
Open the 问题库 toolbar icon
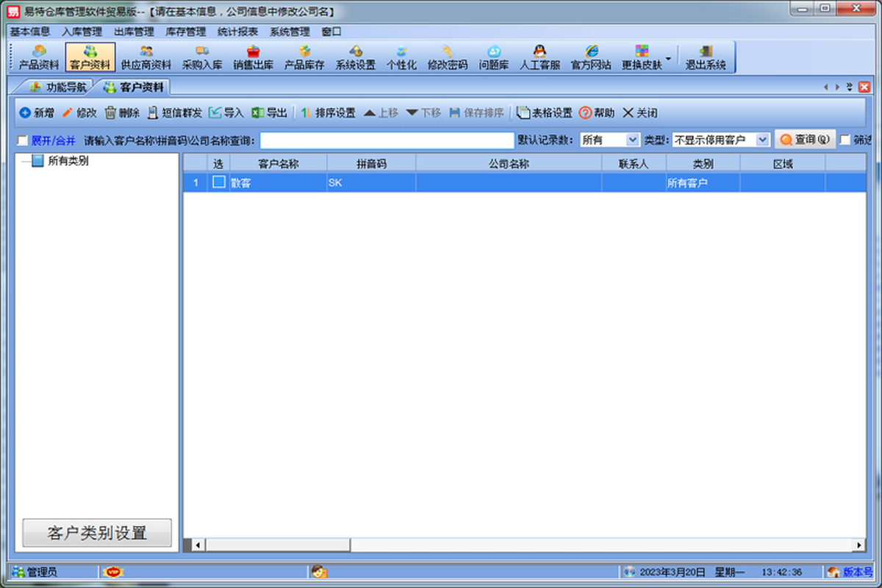point(494,57)
